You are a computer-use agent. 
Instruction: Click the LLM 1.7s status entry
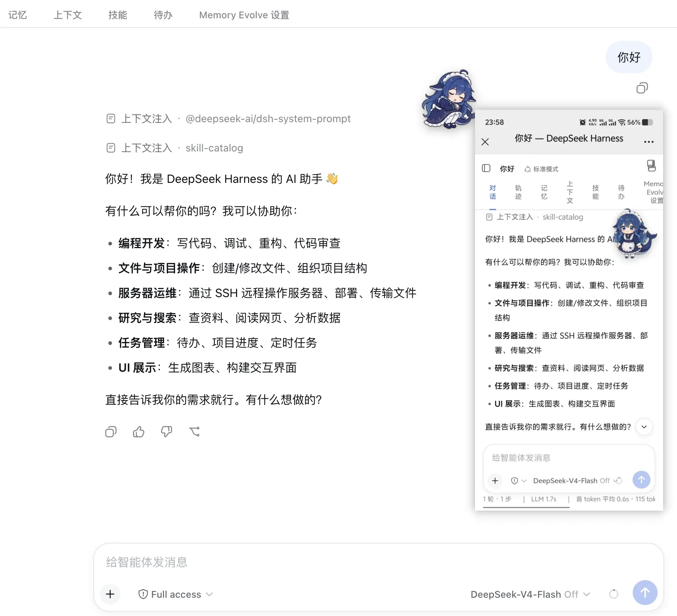coord(544,499)
